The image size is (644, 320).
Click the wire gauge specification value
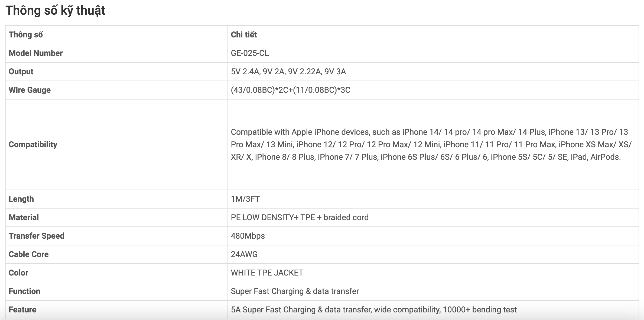tap(291, 90)
